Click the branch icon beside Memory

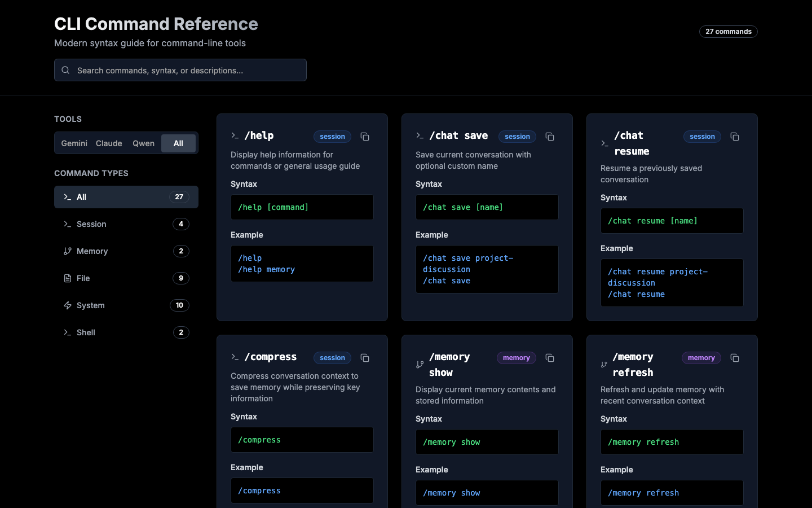tap(67, 251)
